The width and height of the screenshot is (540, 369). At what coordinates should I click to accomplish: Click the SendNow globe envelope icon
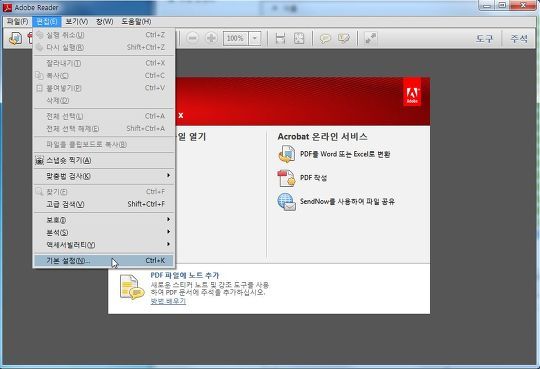(x=287, y=202)
